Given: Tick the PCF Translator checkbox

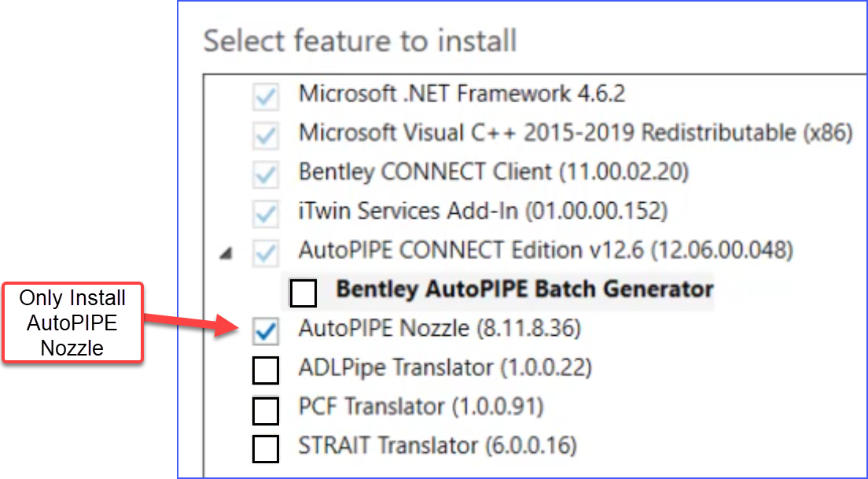Looking at the screenshot, I should (267, 410).
